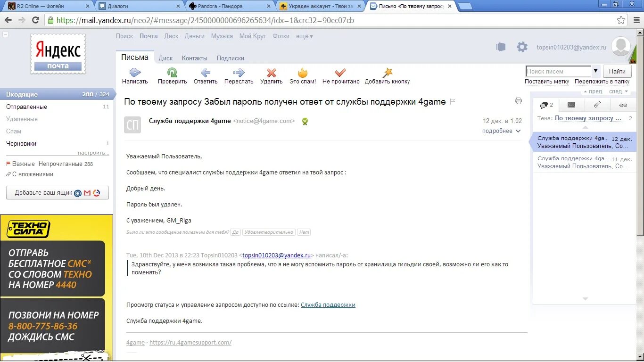Switch to Подписки tab
This screenshot has width=644, height=362.
click(231, 58)
